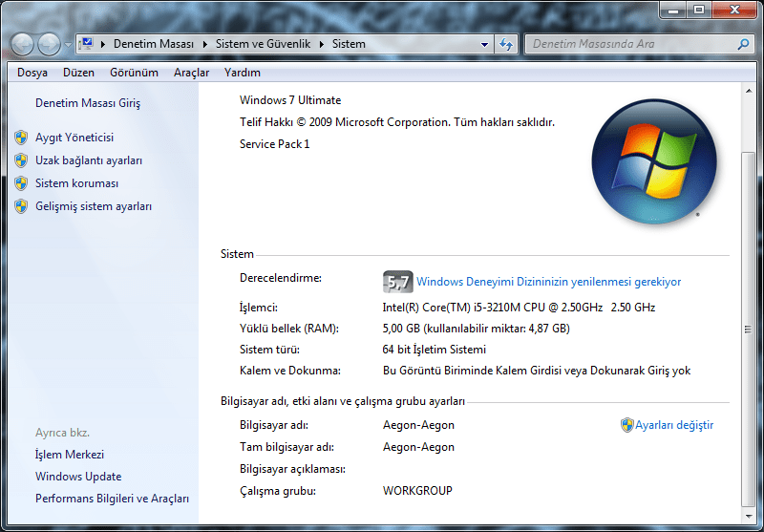Go to Denetim Masası Giriş
Image resolution: width=764 pixels, height=532 pixels.
click(88, 103)
